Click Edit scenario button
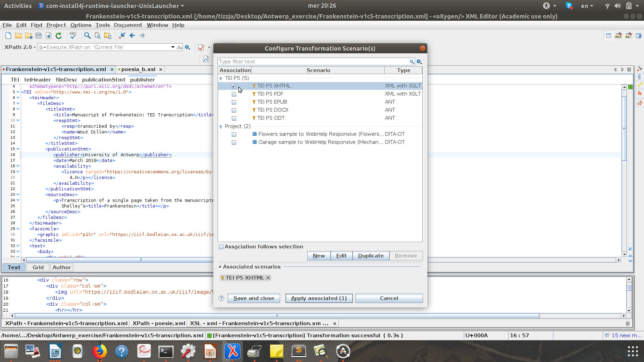The height and width of the screenshot is (362, 644). tap(341, 256)
